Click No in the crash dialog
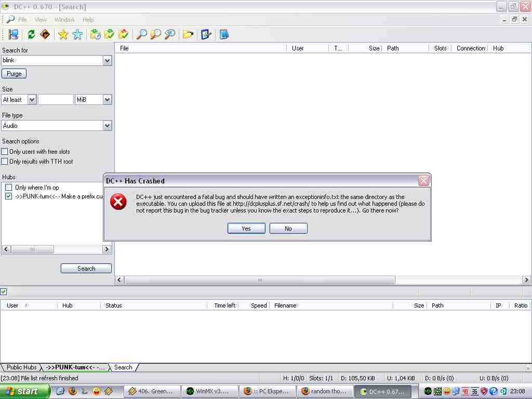 pos(288,229)
